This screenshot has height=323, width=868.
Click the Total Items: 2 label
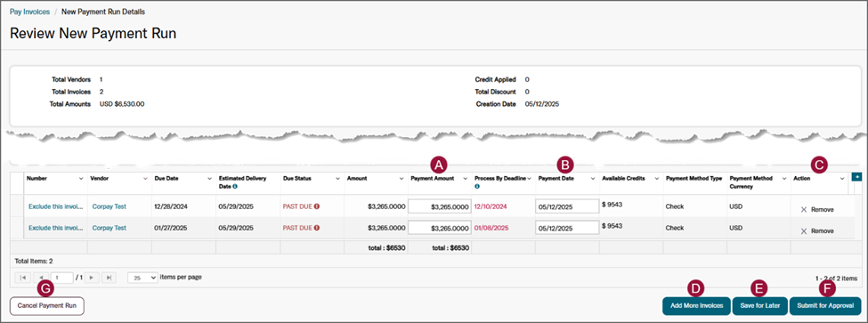tap(34, 261)
